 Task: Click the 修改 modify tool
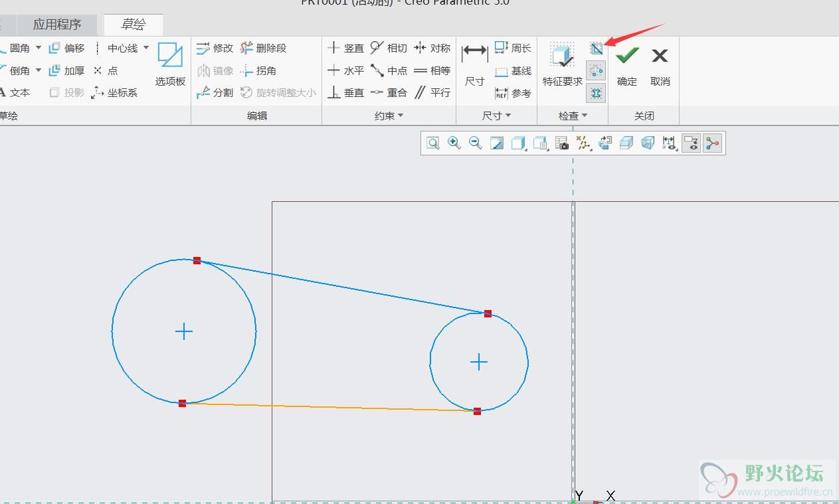coord(215,48)
